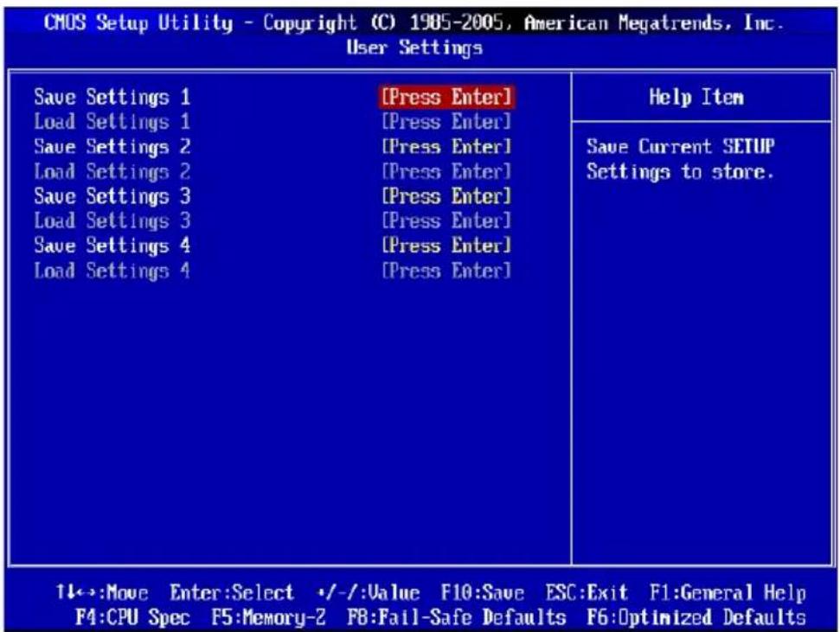Screen dimensions: 840x632
Task: Click highlighted [Press Enter] for Save Settings 1
Action: tap(446, 98)
